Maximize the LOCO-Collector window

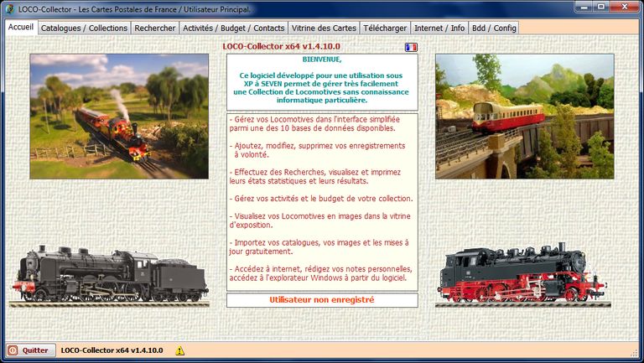(x=601, y=7)
